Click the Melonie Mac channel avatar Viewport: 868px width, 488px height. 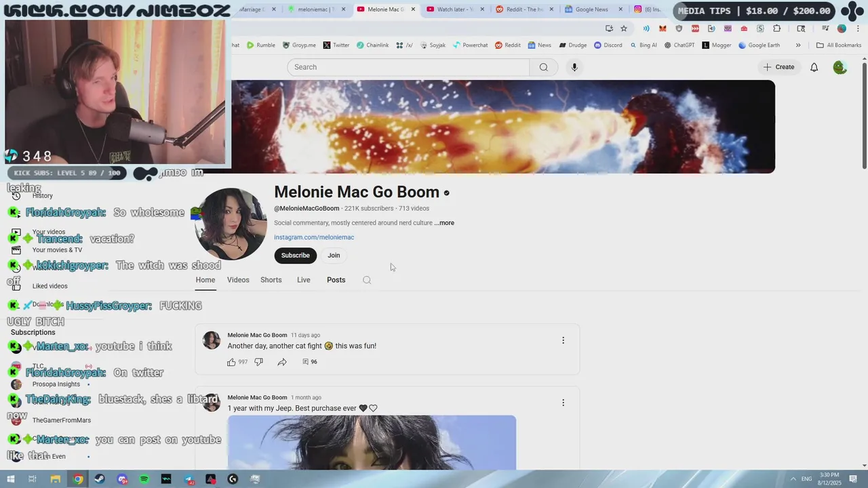(231, 224)
